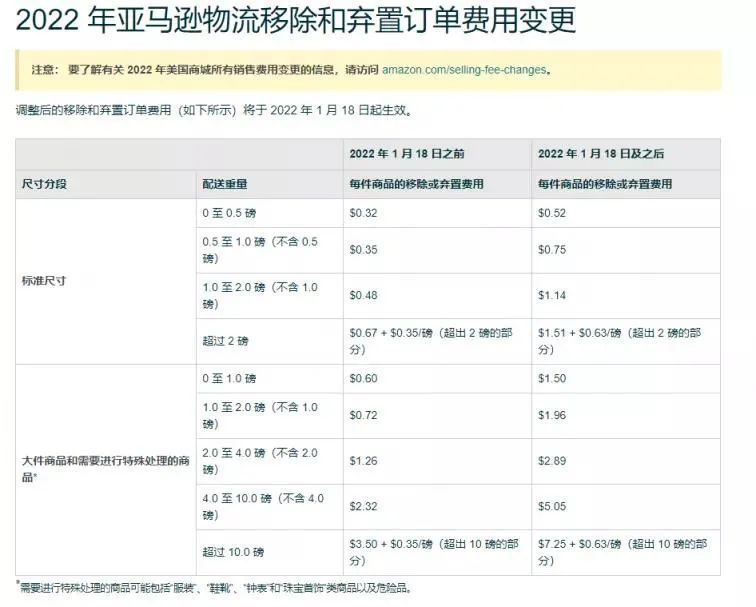Select the 2022 年 1 月 18 日之前 header cell
The width and height of the screenshot is (756, 607).
(406, 154)
